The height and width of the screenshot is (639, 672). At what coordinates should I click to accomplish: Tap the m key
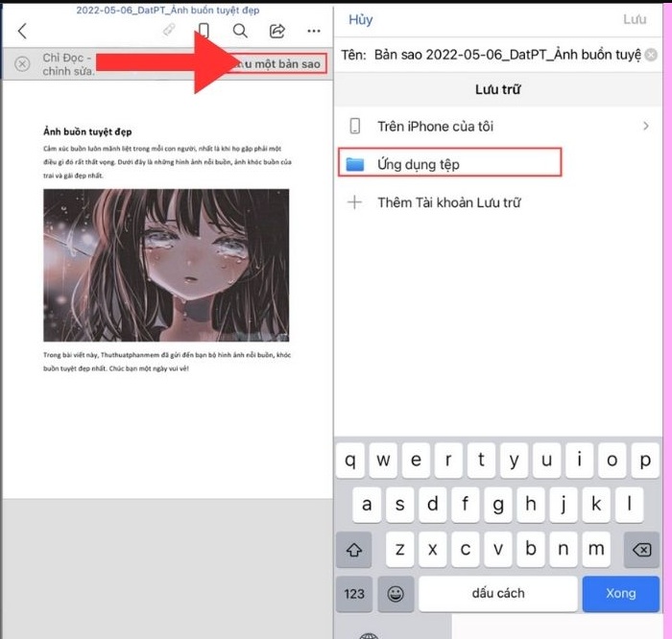point(596,550)
